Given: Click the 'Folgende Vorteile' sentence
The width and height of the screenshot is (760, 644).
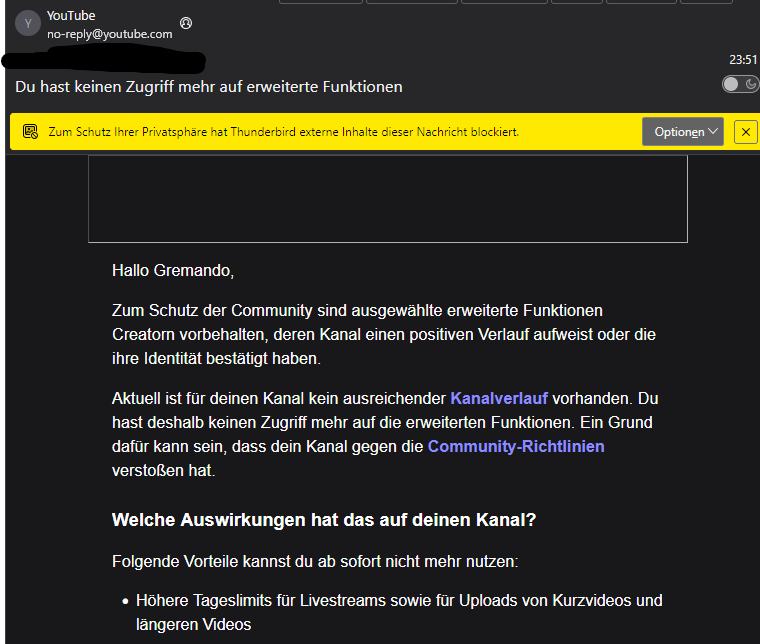Looking at the screenshot, I should pos(315,561).
